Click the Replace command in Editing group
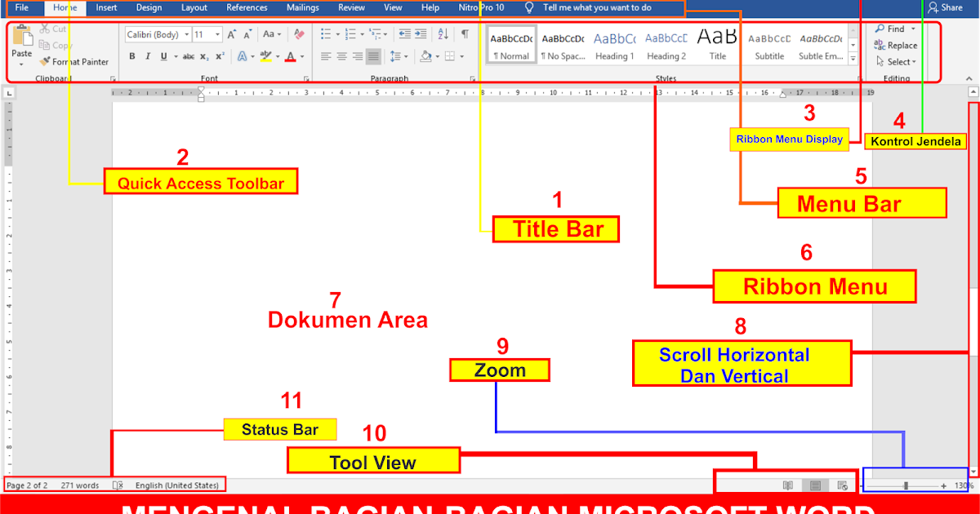The height and width of the screenshot is (514, 980). click(x=898, y=45)
